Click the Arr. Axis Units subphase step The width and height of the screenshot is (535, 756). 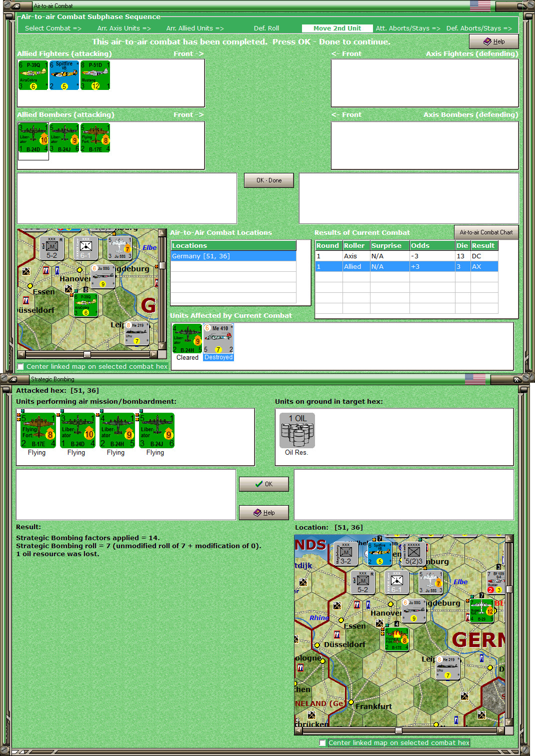[x=124, y=28]
